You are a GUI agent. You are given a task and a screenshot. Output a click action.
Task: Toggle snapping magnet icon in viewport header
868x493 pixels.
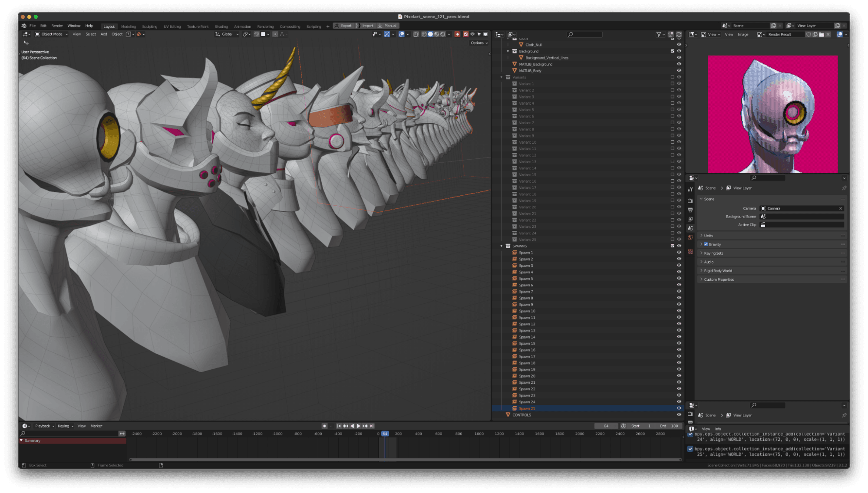(x=256, y=34)
